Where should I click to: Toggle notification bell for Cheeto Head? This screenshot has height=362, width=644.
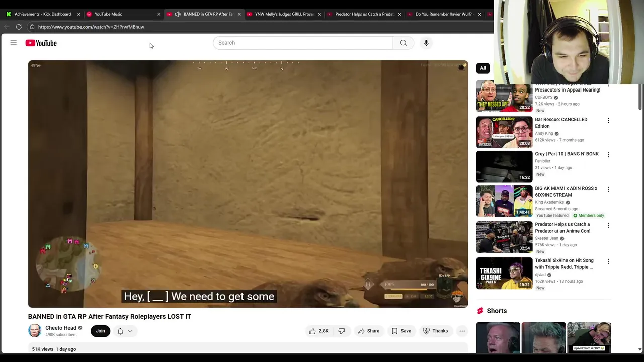pos(120,331)
